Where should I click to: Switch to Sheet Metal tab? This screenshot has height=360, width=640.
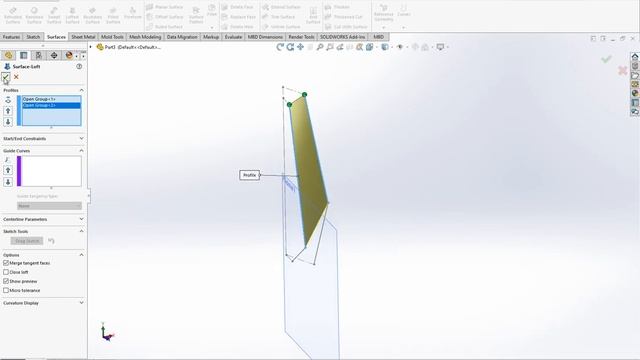click(83, 37)
